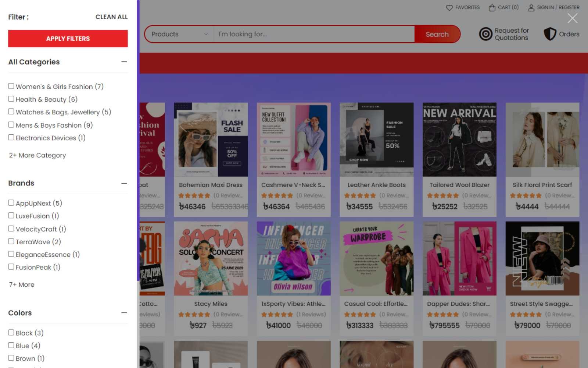Collapse the All Categories section
This screenshot has width=588, height=368.
click(x=124, y=62)
